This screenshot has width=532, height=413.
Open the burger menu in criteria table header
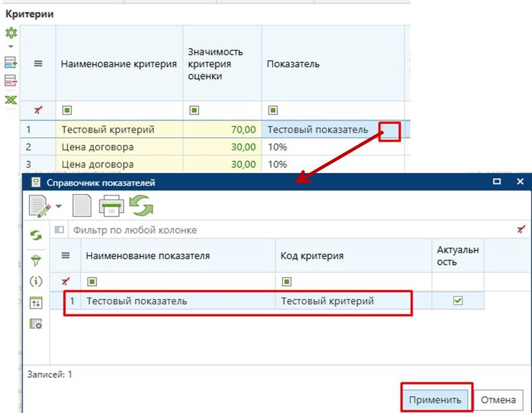coord(37,63)
